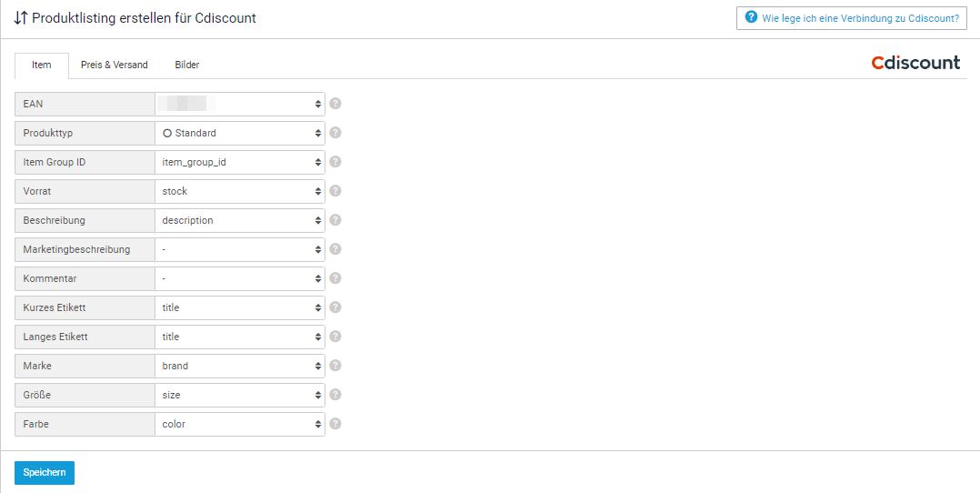Screen dimensions: 980x493
Task: Click the question mark icon beside Farbe
Action: 335,424
